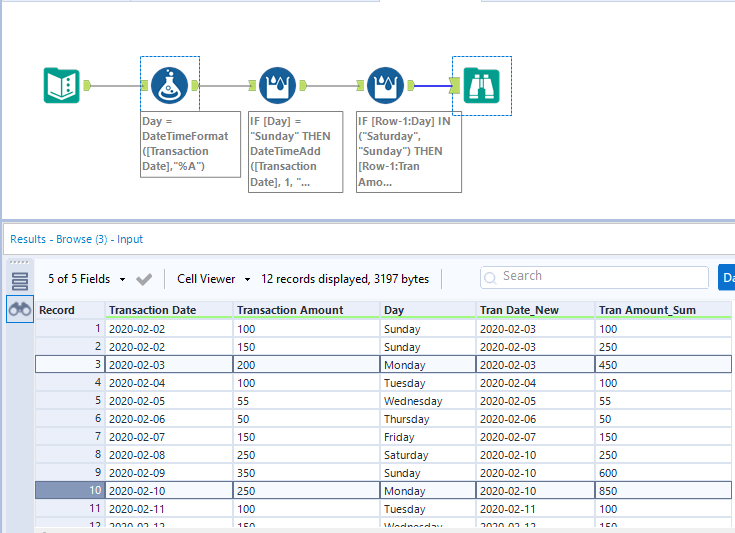The width and height of the screenshot is (735, 533).
Task: Click the IF [Row-1:Day] IN annotation
Action: tap(409, 151)
